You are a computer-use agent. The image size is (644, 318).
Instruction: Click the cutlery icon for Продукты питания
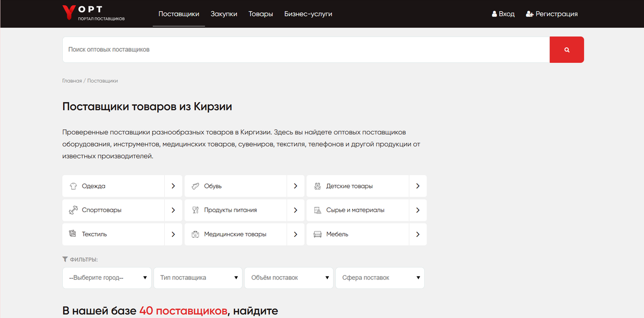click(195, 210)
